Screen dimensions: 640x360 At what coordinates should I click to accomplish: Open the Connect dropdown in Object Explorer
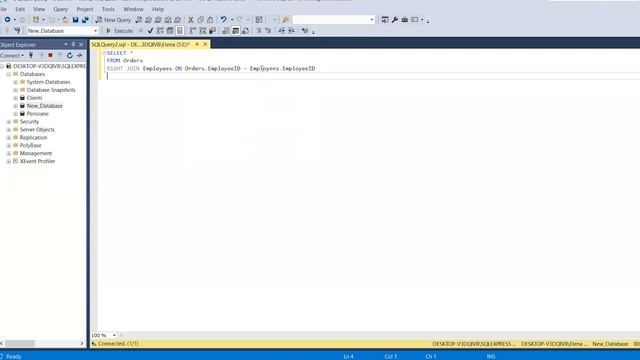pos(12,56)
